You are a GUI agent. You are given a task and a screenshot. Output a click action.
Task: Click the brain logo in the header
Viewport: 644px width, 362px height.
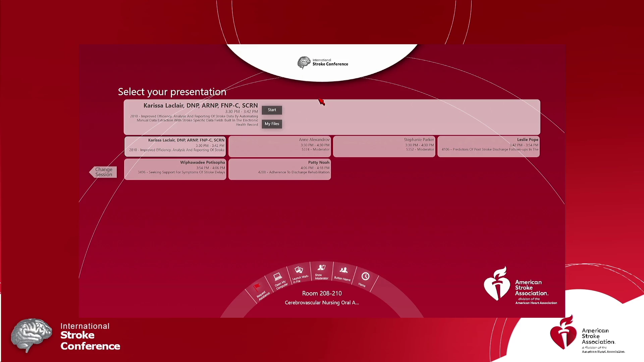point(304,63)
